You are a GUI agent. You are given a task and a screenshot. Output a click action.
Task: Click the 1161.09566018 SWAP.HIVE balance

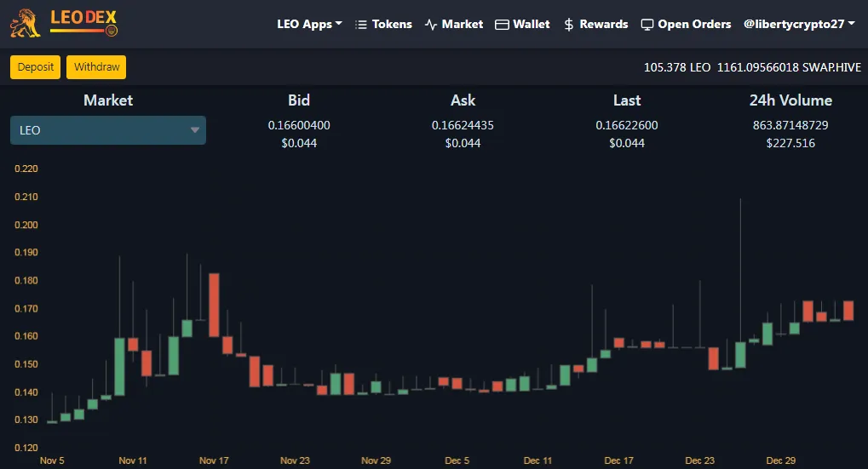789,67
